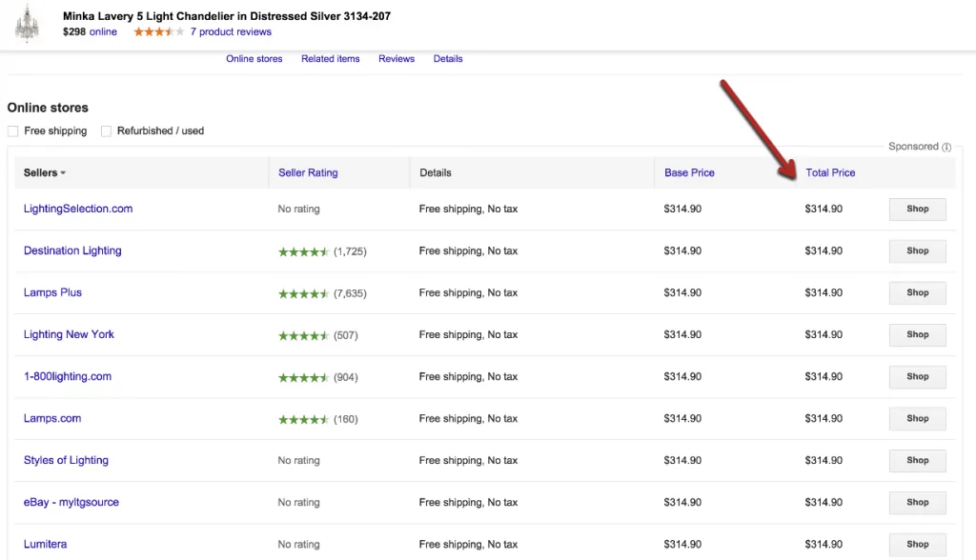Viewport: 976px width, 560px height.
Task: Click the Shop button for Lumitera
Action: click(917, 544)
